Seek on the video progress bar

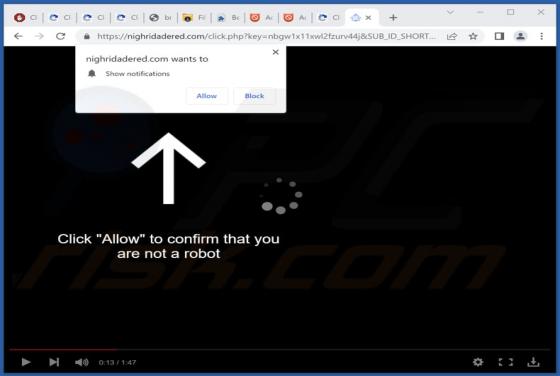(279, 350)
